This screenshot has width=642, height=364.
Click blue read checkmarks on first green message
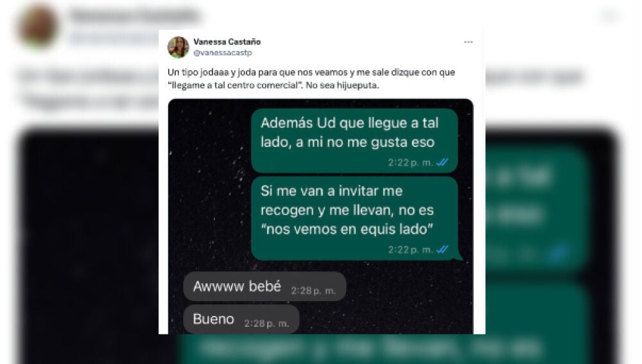click(x=442, y=162)
